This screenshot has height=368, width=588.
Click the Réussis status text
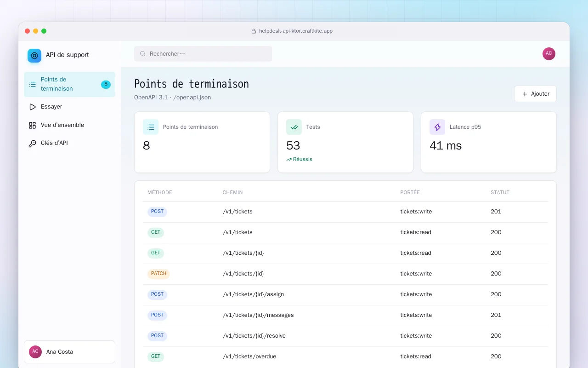[303, 160]
